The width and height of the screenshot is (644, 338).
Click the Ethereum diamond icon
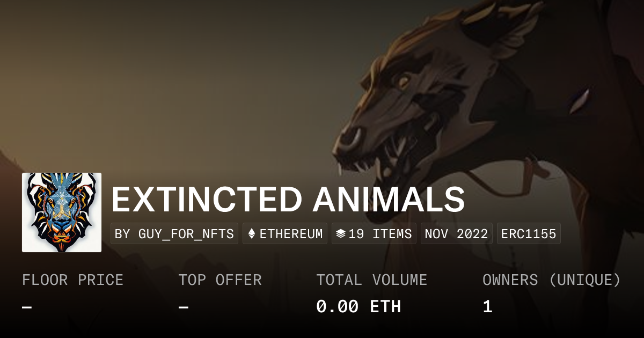click(x=252, y=234)
